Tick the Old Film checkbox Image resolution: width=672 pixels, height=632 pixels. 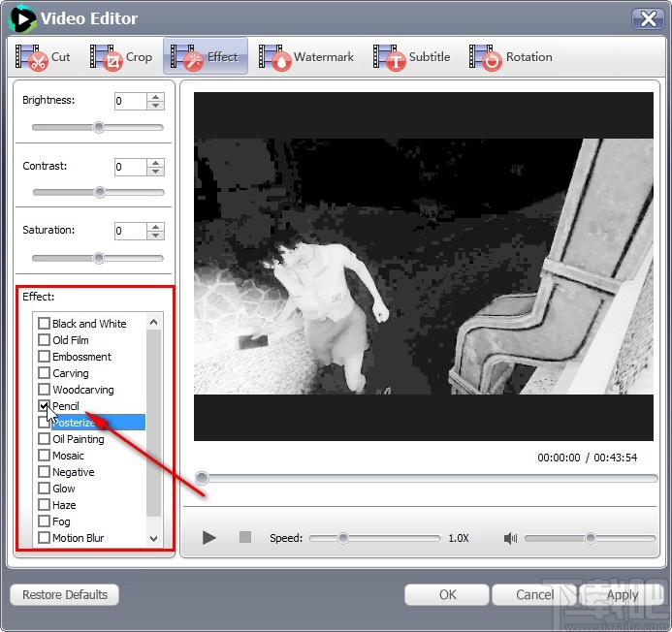(44, 340)
